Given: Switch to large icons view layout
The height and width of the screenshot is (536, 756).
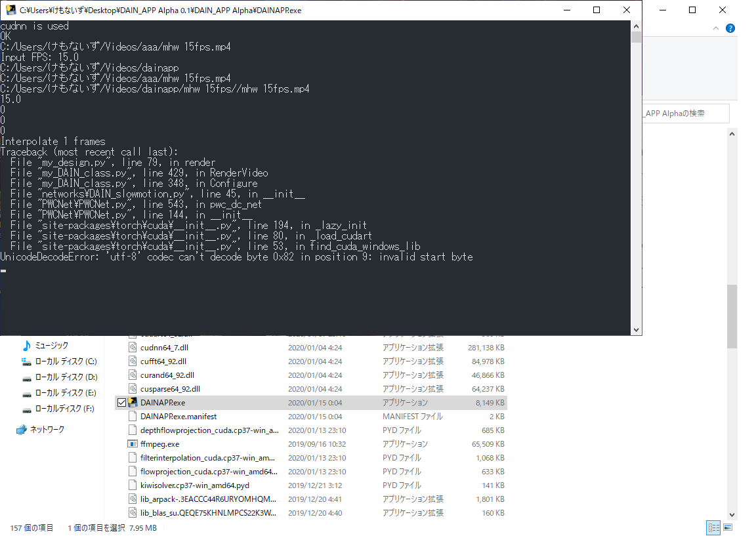Looking at the screenshot, I should click(x=728, y=527).
